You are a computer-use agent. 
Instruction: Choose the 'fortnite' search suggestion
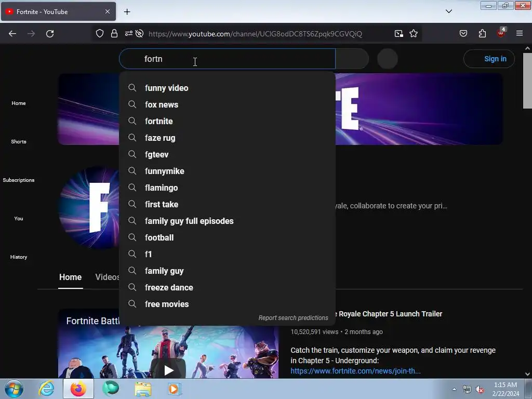coord(228,121)
